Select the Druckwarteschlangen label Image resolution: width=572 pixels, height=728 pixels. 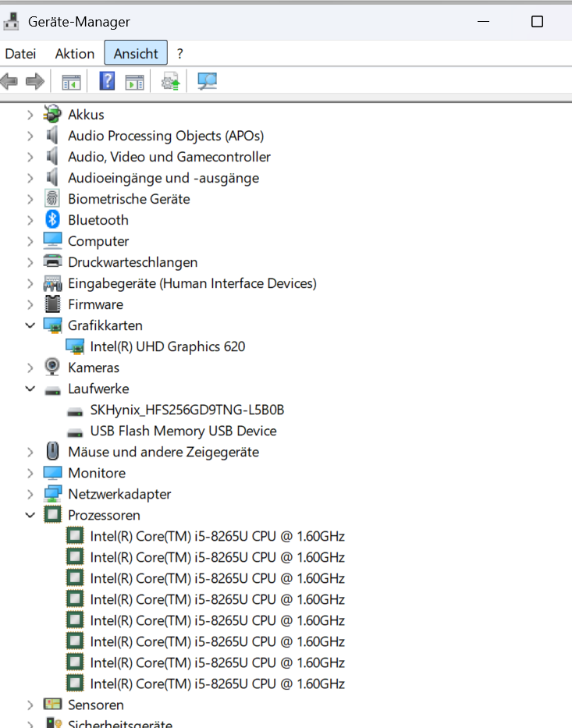(x=133, y=262)
